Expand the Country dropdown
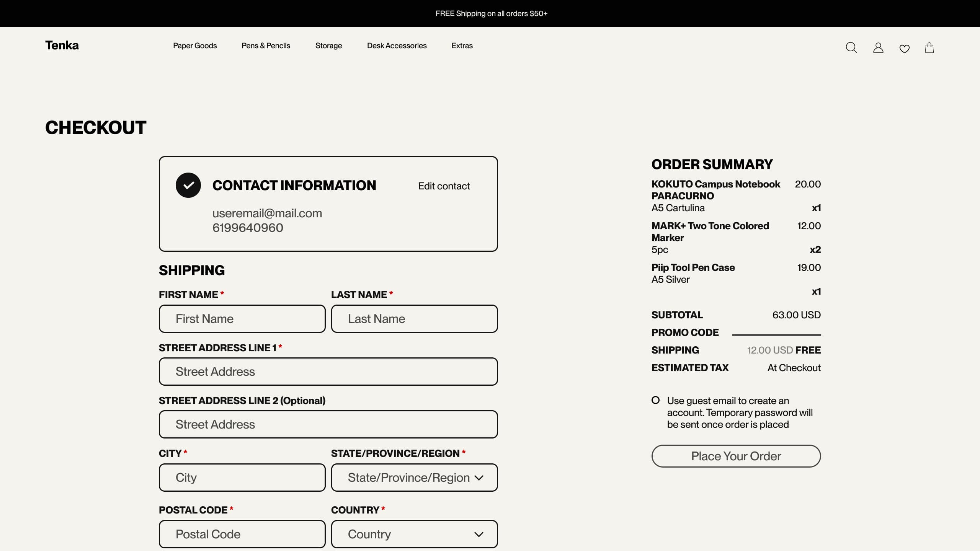 pos(414,534)
